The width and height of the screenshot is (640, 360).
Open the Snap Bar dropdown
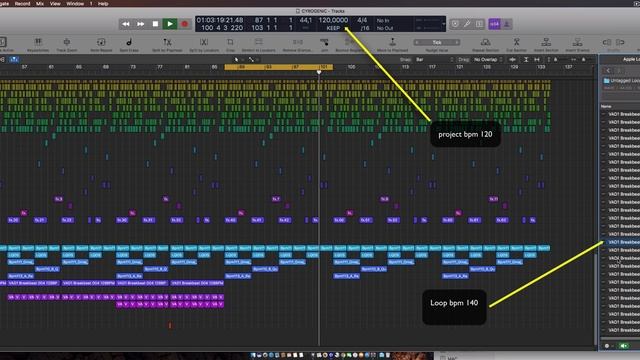435,60
